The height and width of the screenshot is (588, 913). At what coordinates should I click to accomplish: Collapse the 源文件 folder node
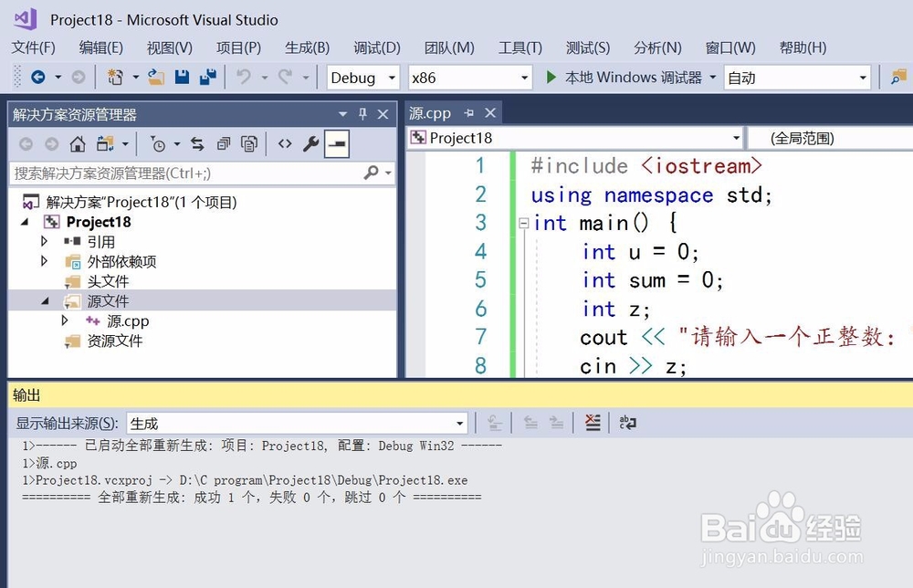coord(45,301)
